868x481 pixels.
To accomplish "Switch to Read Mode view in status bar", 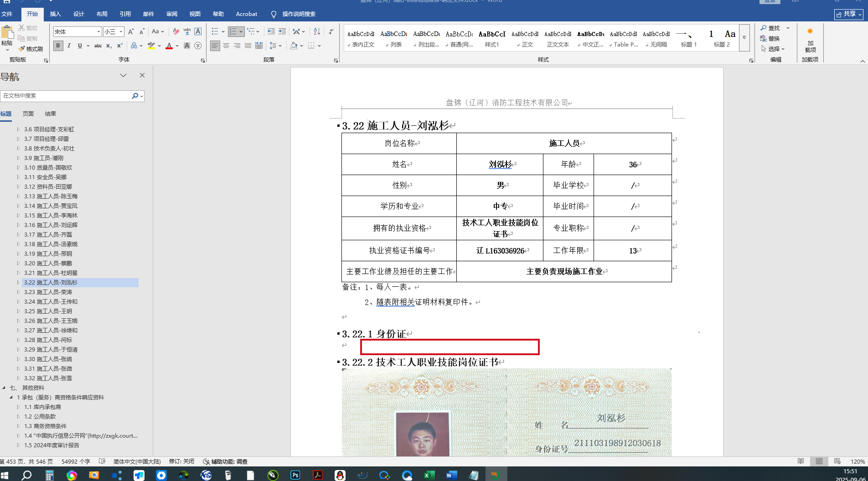I will coord(801,461).
